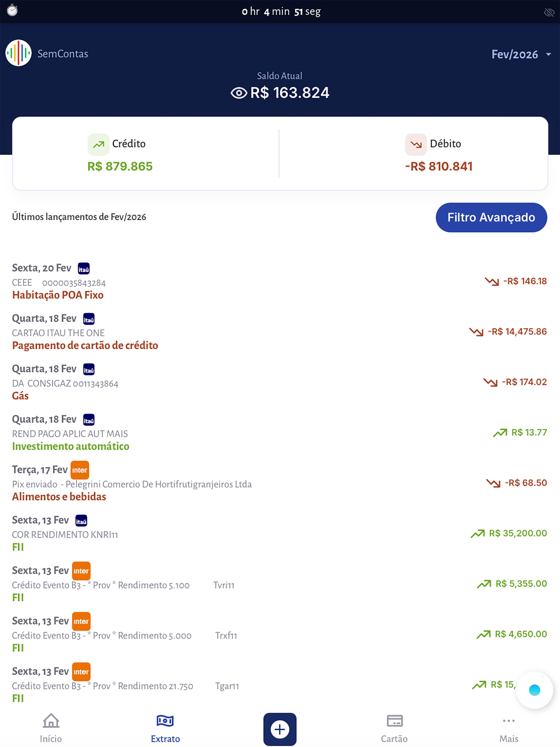
Task: Click the stopwatch icon in top bar
Action: coord(12,10)
